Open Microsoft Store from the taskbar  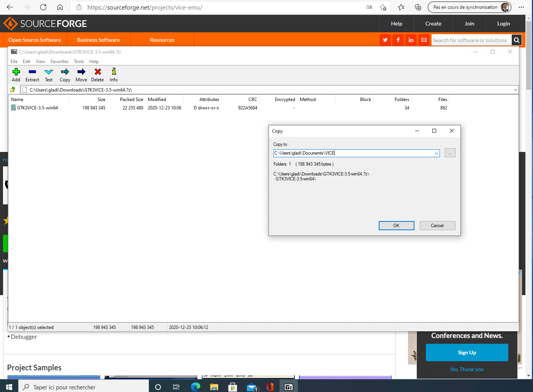pyautogui.click(x=233, y=387)
